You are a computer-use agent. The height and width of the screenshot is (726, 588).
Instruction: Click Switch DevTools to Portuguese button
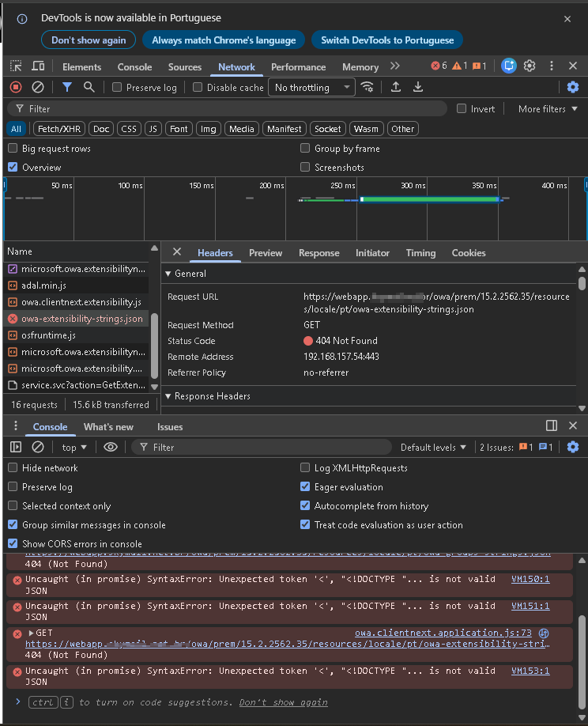[387, 40]
